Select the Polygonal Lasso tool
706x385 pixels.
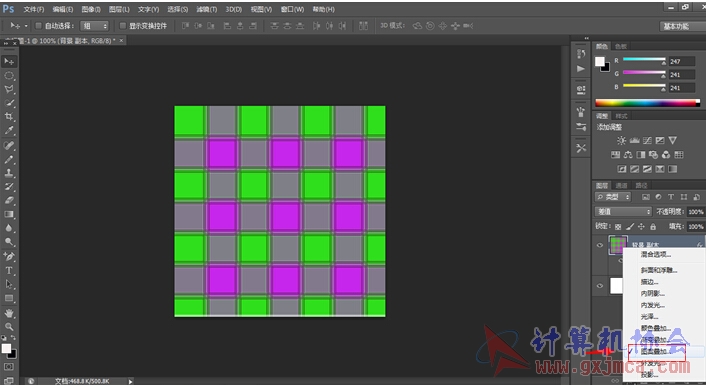9,89
